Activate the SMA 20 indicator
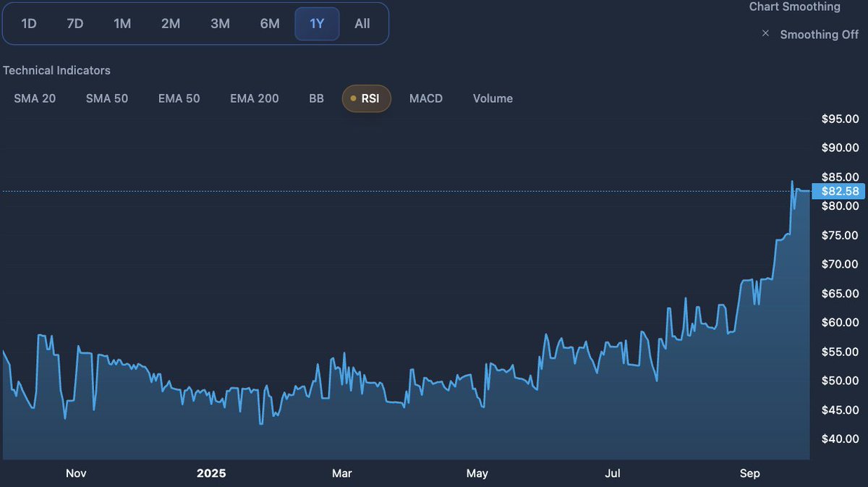868x487 pixels. click(34, 98)
